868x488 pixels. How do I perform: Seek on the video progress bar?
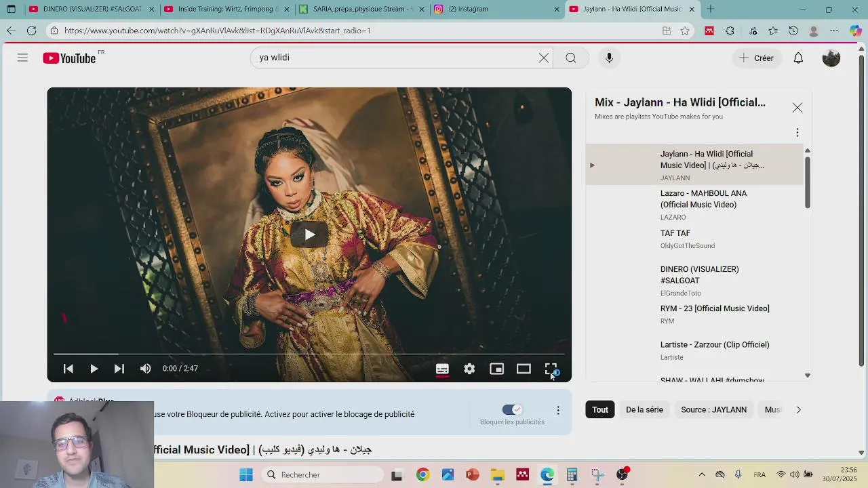pos(309,354)
